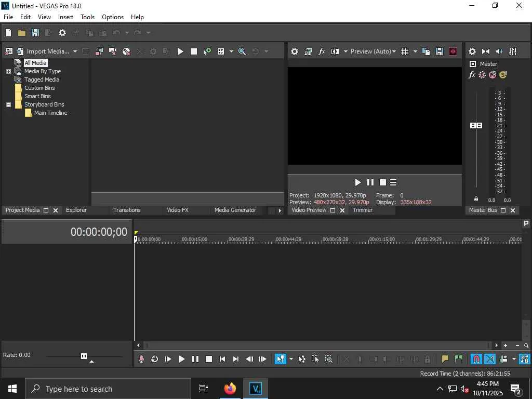Open Mixing Console icon
Viewport: 532px width, 399px height.
click(513, 51)
